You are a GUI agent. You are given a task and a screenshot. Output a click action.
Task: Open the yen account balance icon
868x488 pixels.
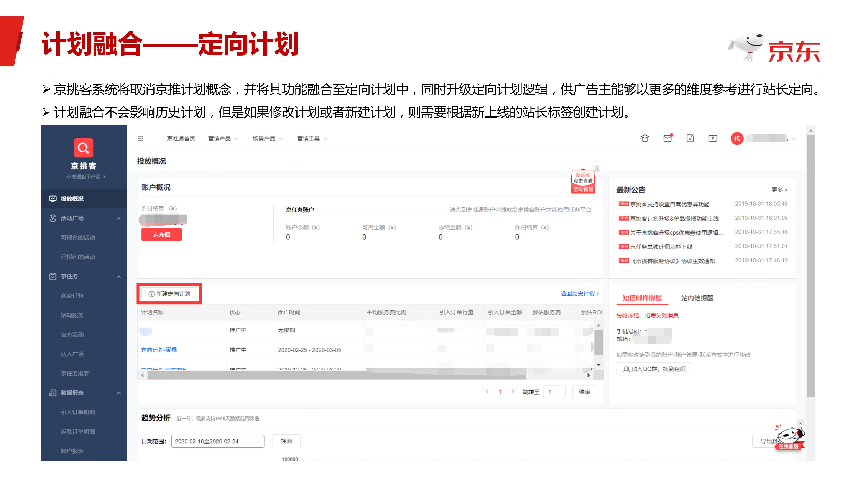(x=713, y=138)
